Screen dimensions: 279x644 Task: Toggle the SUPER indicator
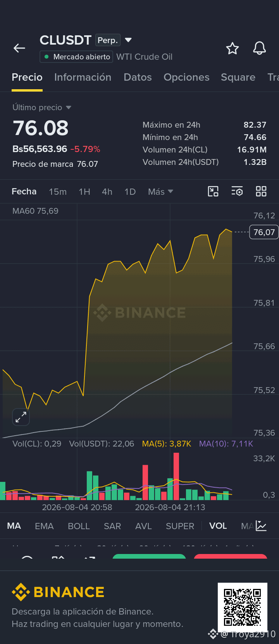[x=180, y=526]
